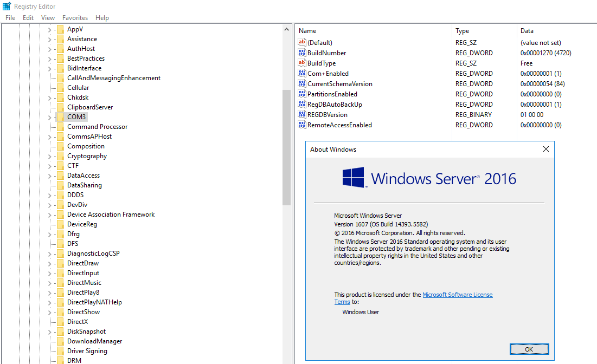This screenshot has height=364, width=597.
Task: Select the DevDiv tree item
Action: [78, 205]
